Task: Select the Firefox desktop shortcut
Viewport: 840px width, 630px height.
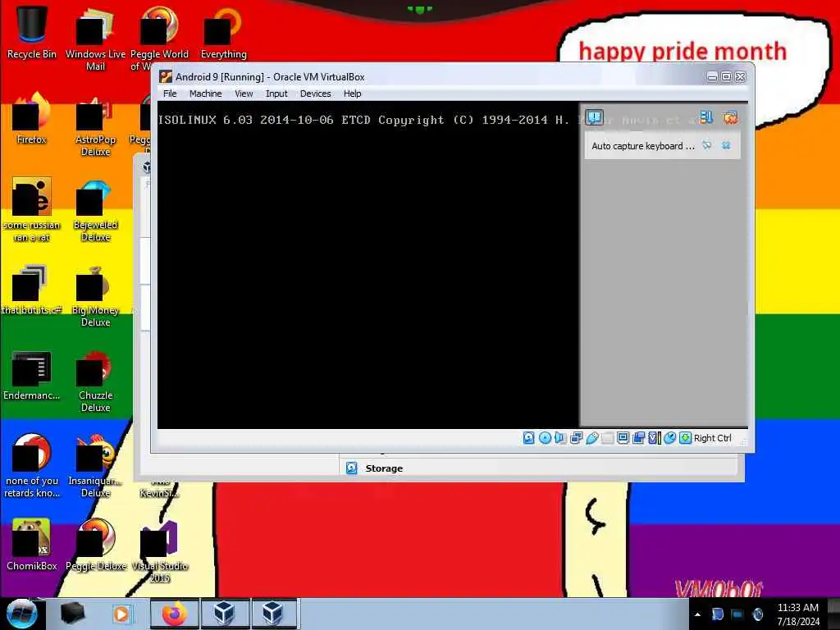Action: [x=32, y=119]
